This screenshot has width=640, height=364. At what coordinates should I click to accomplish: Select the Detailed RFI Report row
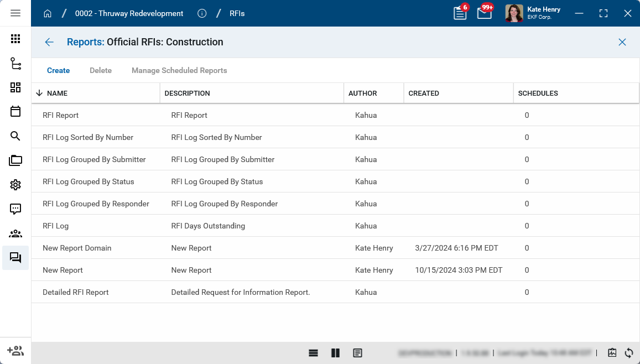click(76, 292)
